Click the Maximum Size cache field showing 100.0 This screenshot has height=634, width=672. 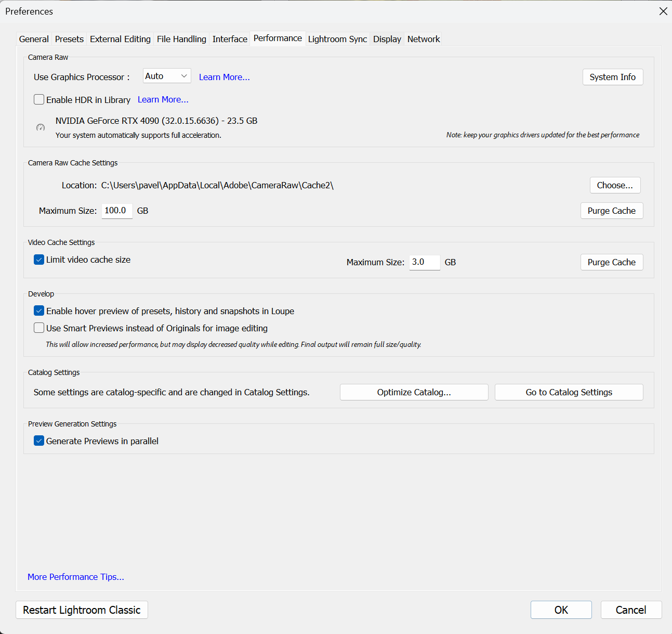(x=116, y=211)
